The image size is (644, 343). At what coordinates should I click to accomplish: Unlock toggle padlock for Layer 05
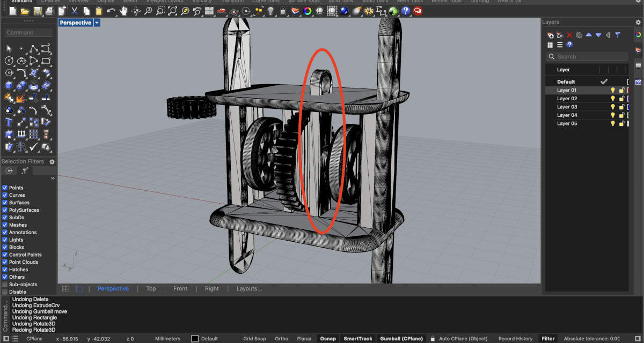click(x=621, y=123)
